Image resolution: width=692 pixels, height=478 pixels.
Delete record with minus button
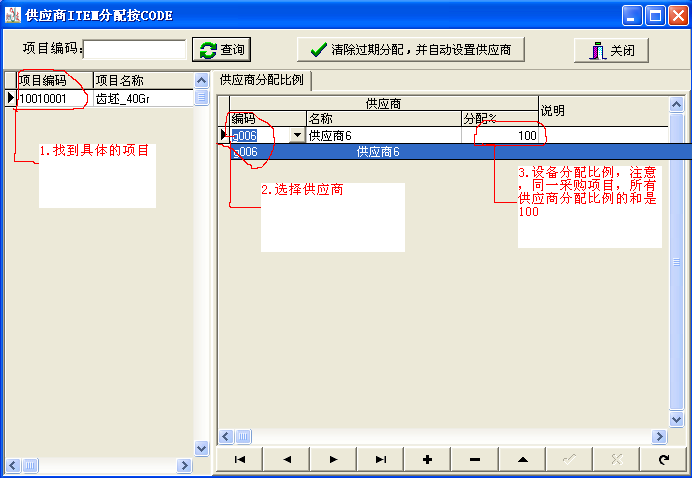point(475,459)
